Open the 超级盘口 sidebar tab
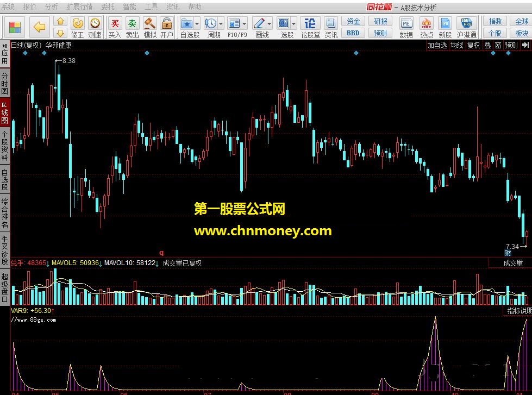Viewport: 532px width, 395px height. (x=4, y=288)
